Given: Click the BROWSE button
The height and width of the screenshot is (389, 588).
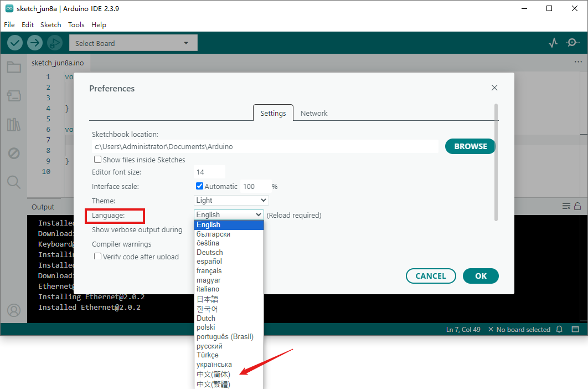Looking at the screenshot, I should tap(470, 146).
